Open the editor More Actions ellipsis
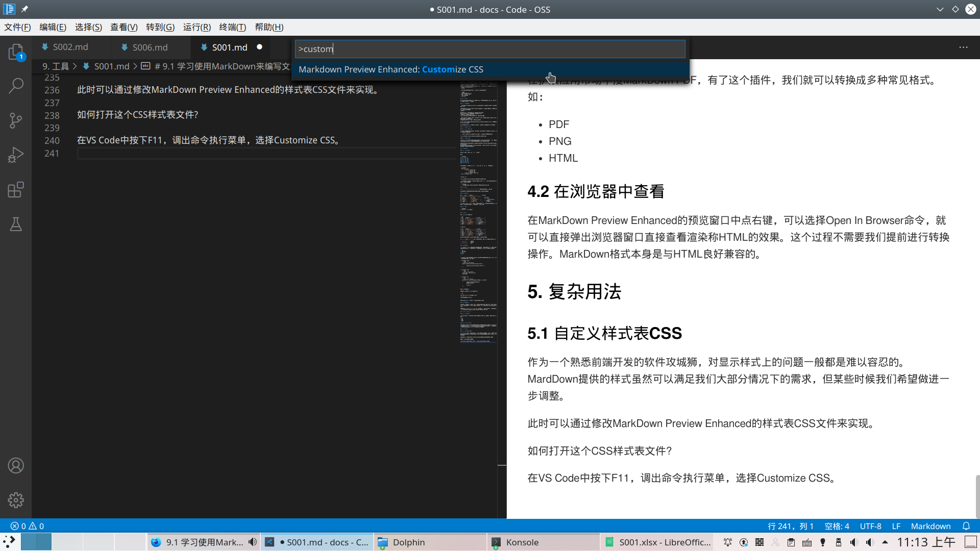This screenshot has width=980, height=551. point(963,47)
